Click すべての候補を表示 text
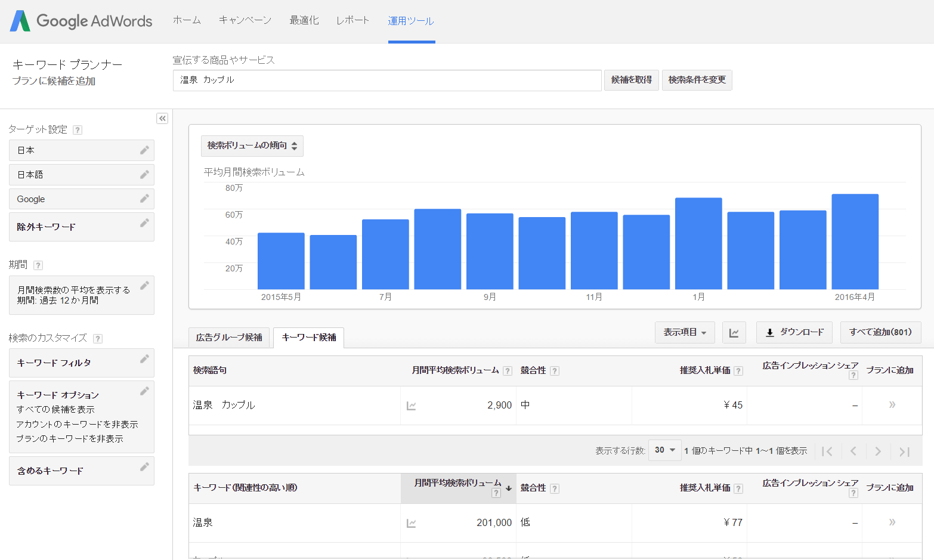Viewport: 934px width, 560px height. 55,410
